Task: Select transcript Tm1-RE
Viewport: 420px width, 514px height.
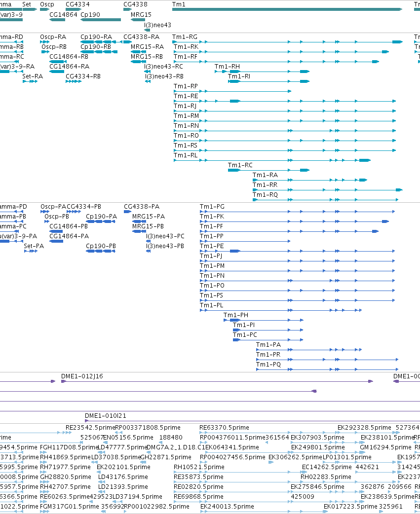Action: coord(186,96)
